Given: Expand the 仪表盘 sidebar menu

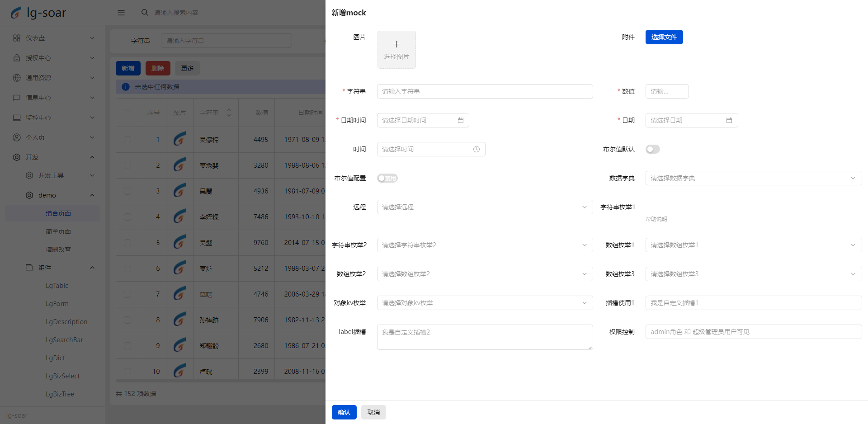Looking at the screenshot, I should click(53, 38).
